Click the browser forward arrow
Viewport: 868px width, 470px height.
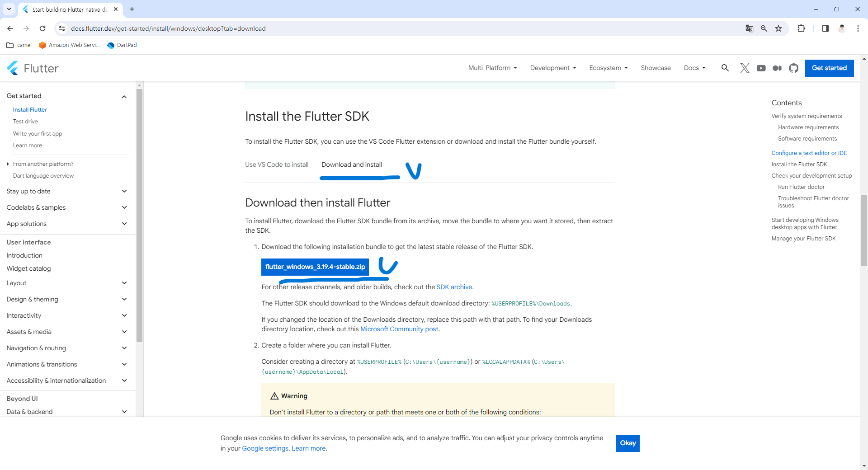pyautogui.click(x=26, y=28)
